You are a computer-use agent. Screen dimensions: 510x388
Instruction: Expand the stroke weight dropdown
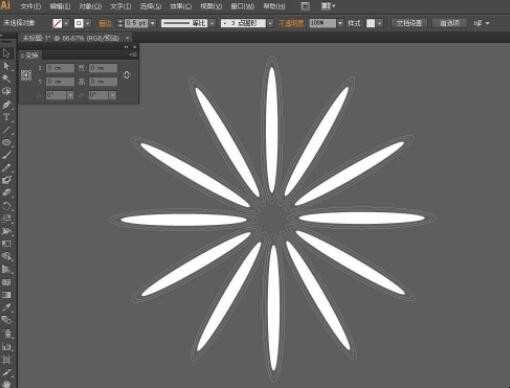[x=153, y=23]
